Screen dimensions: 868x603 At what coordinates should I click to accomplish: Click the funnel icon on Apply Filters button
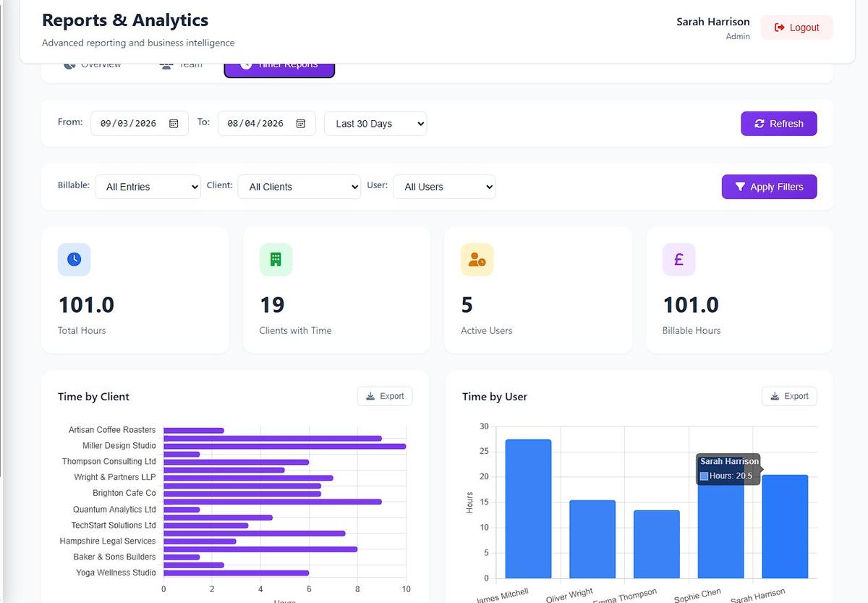tap(740, 187)
